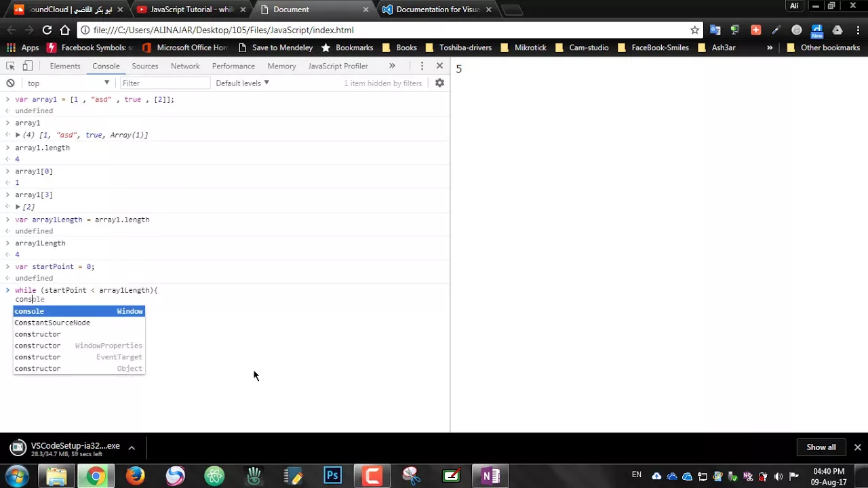Image resolution: width=868 pixels, height=488 pixels.
Task: Activate the inspect element picker icon
Action: [10, 66]
